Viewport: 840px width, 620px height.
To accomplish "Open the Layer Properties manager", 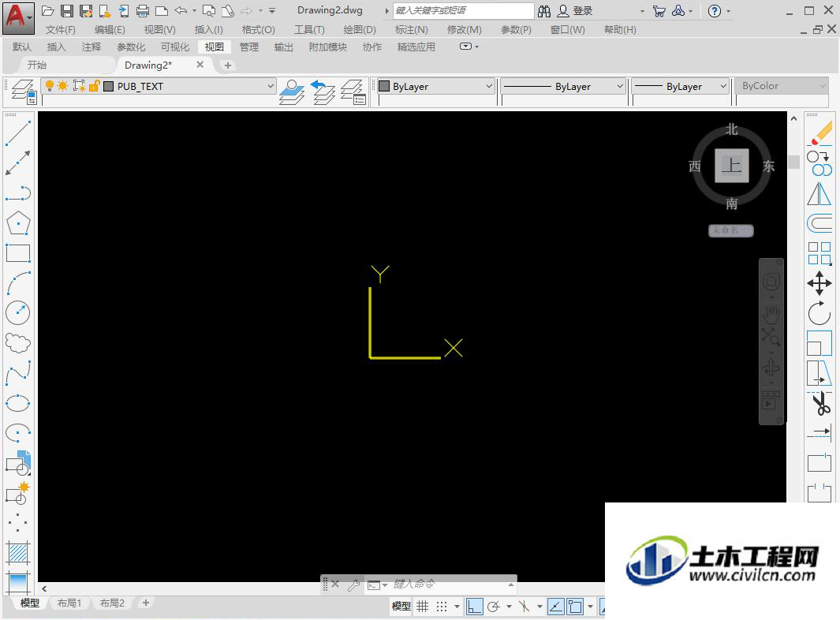I will (x=24, y=91).
